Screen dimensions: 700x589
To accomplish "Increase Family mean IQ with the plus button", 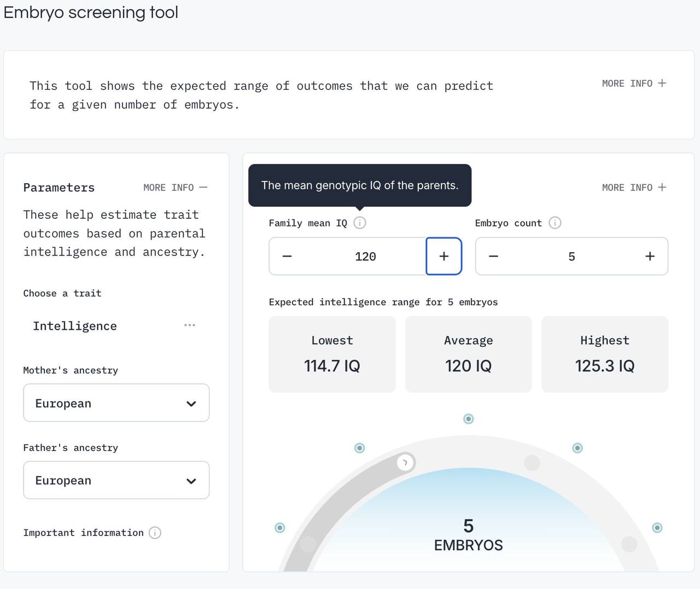I will [x=444, y=256].
